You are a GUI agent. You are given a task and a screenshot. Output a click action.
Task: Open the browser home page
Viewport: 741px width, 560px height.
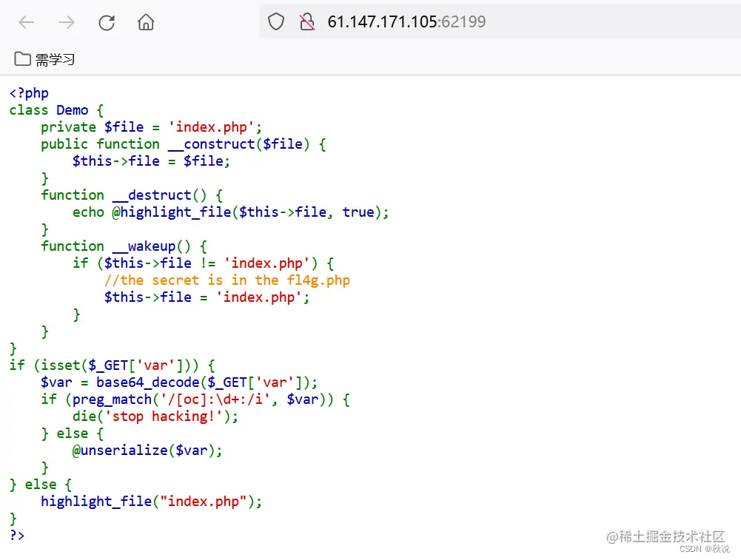pos(145,22)
